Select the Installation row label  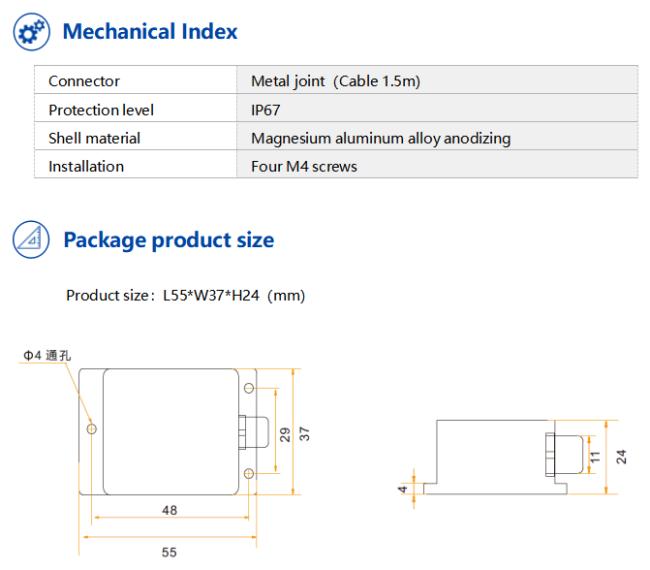(86, 166)
